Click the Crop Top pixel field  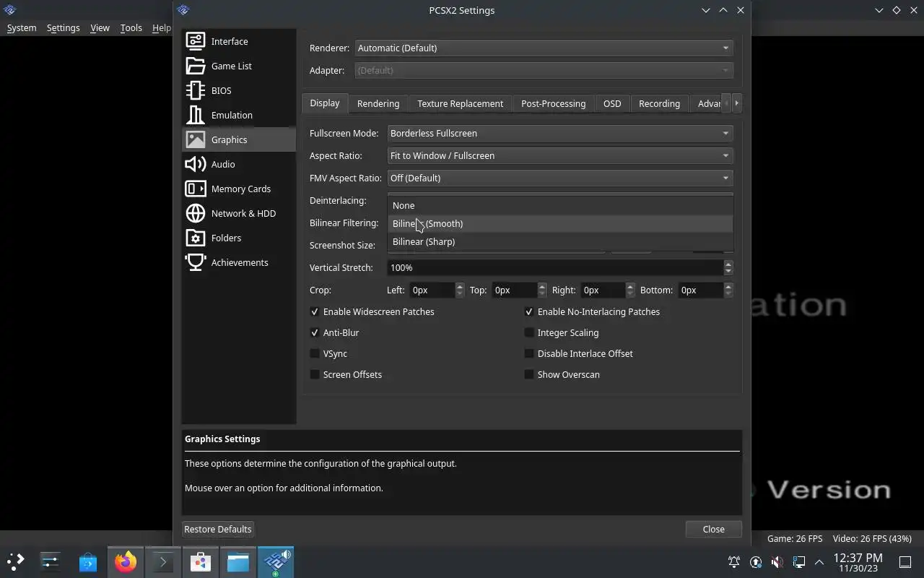coord(515,290)
